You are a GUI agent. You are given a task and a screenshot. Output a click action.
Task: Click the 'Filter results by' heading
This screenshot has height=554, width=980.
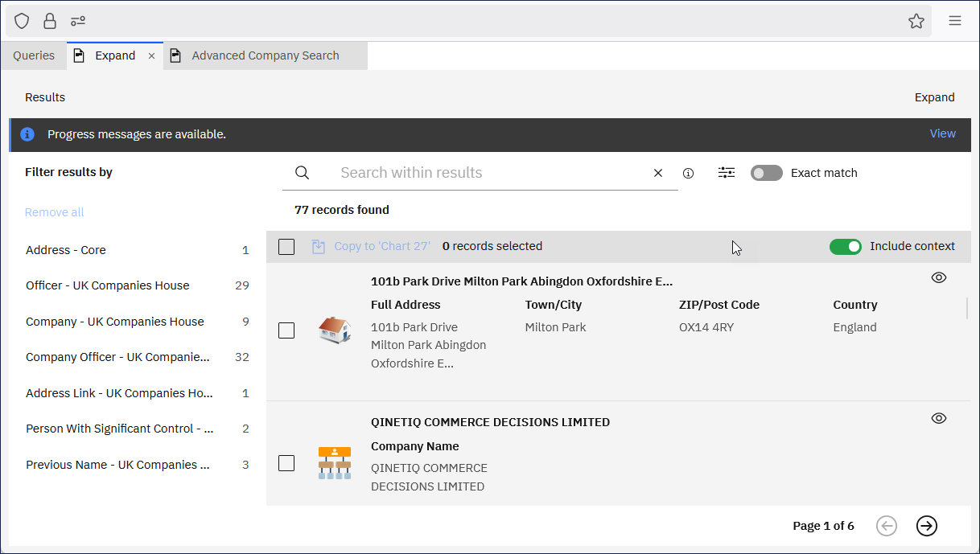[x=68, y=172]
